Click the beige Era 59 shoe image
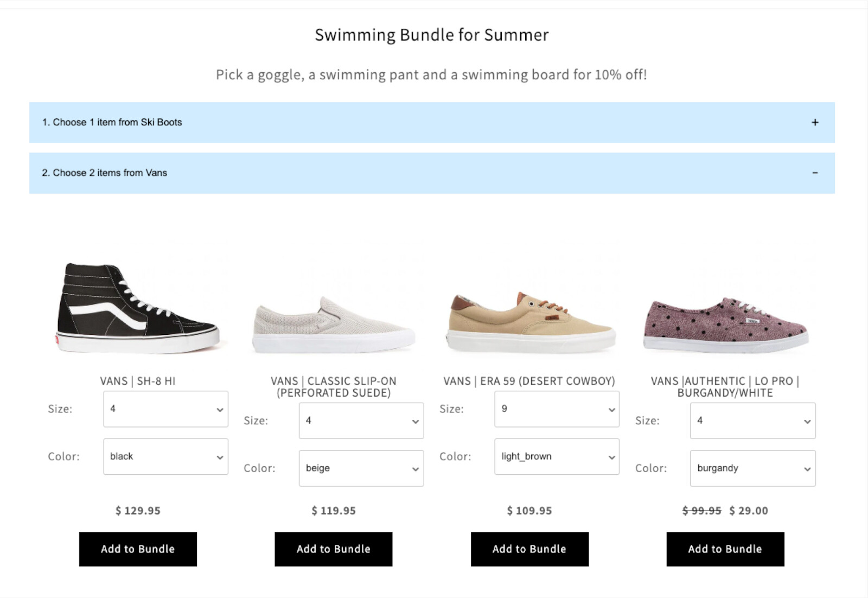 point(530,322)
